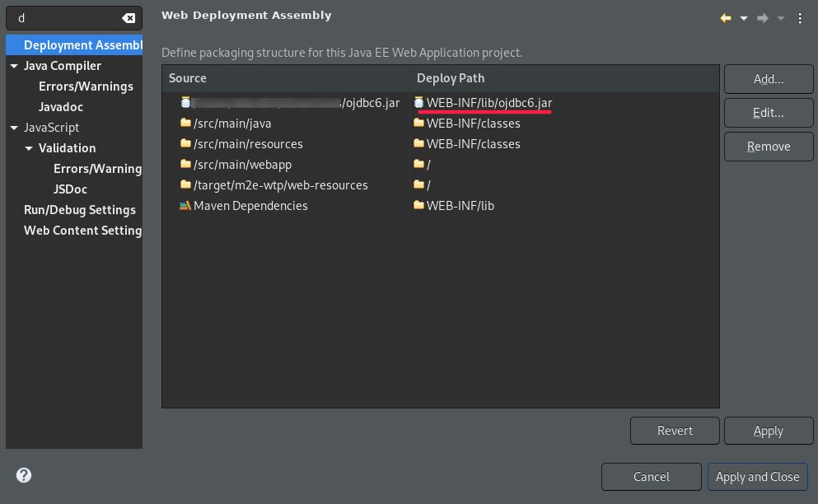Click the /src/main/webapp folder icon
The width and height of the screenshot is (818, 504).
coord(185,165)
